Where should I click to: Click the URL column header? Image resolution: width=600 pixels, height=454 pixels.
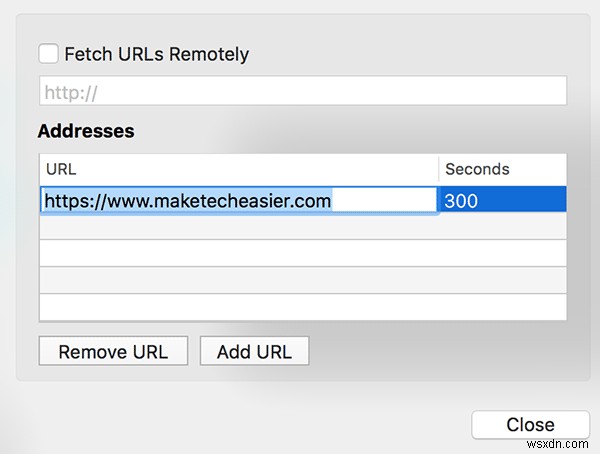tap(238, 169)
